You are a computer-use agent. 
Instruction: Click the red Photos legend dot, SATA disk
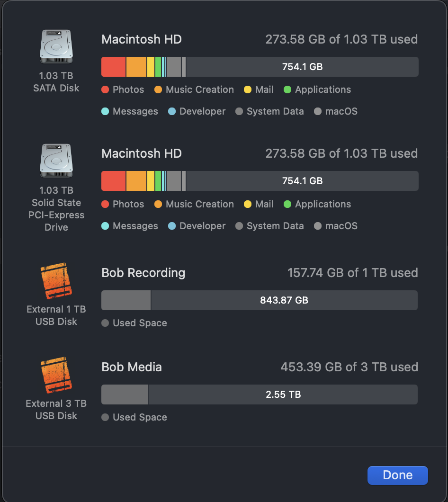[x=105, y=90]
